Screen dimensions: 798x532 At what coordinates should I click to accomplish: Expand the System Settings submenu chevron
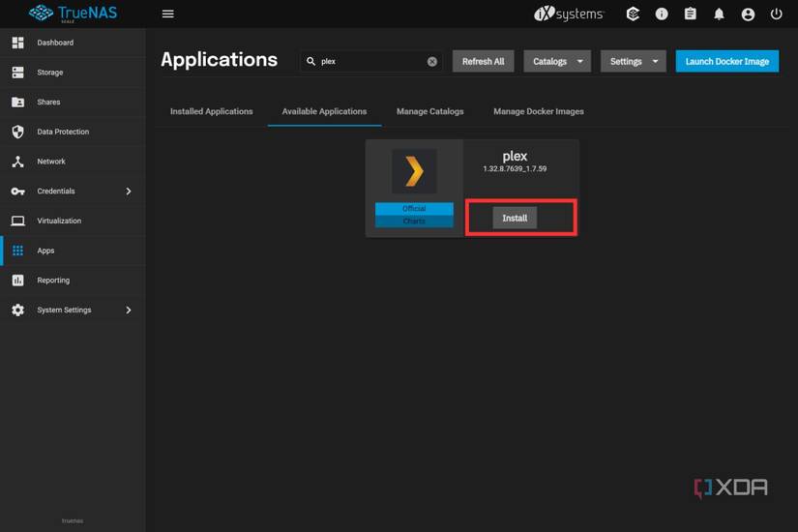tap(129, 310)
